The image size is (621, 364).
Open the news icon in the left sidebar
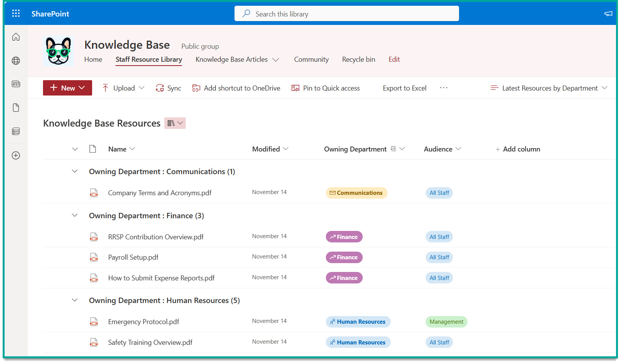[16, 84]
